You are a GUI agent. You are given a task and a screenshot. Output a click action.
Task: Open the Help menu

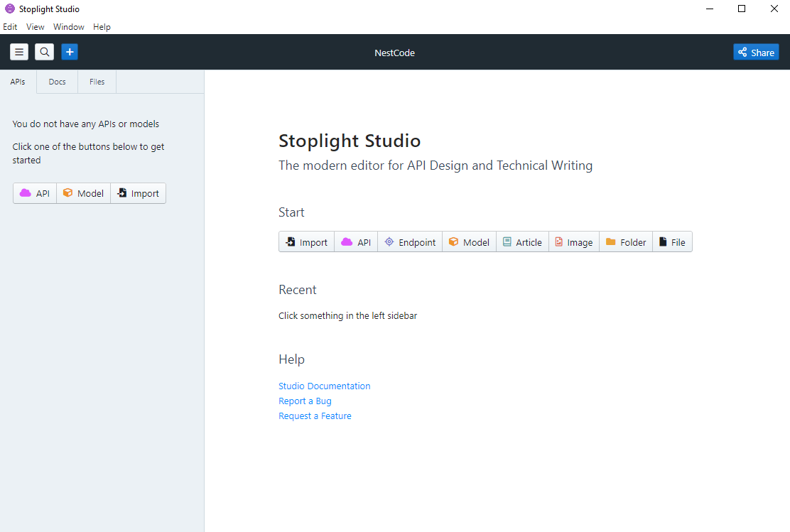[x=102, y=27]
